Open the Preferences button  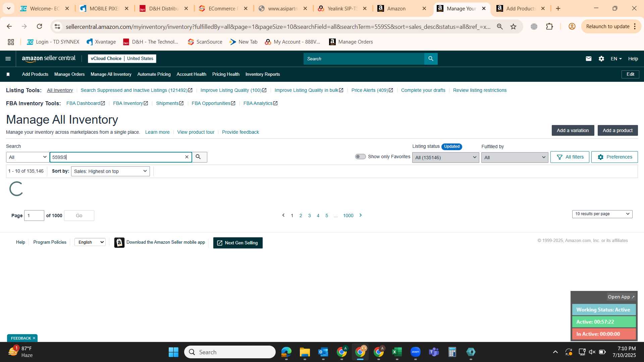coord(614,157)
